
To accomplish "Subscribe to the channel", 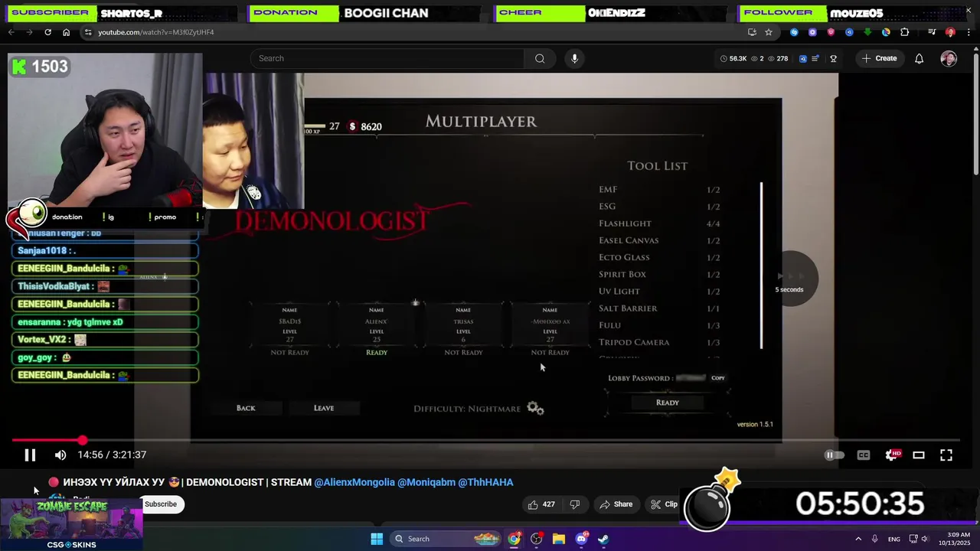I will click(161, 504).
